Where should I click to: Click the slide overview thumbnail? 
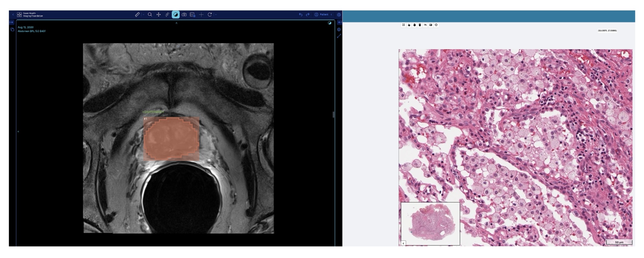(430, 223)
